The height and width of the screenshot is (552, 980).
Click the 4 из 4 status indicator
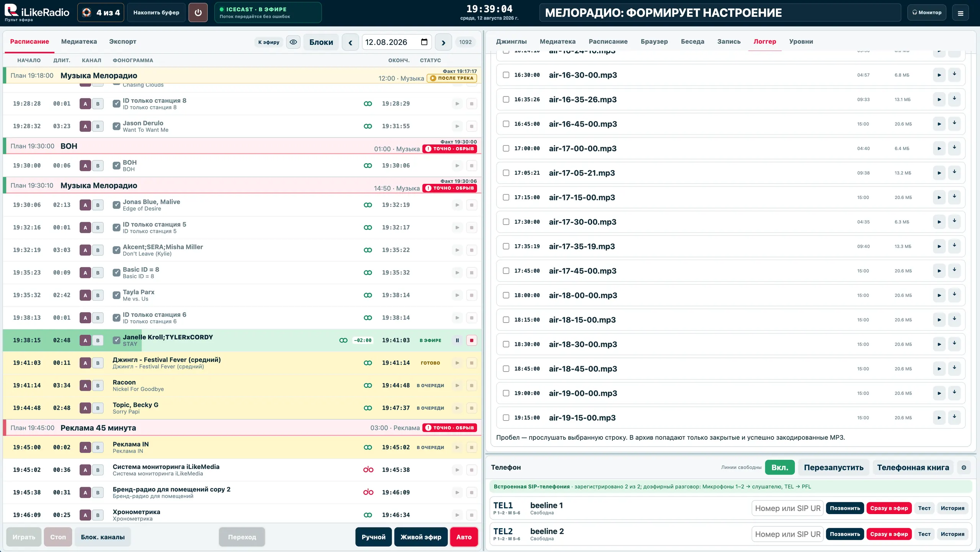pos(101,13)
